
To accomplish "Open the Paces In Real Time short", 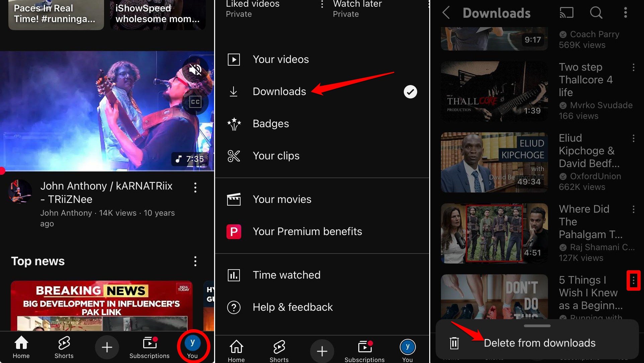I will click(56, 15).
